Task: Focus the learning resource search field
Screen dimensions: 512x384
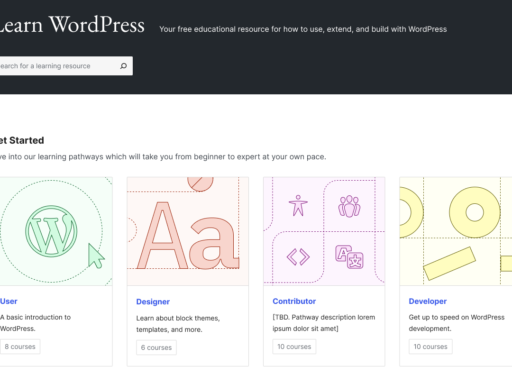Action: [x=66, y=66]
